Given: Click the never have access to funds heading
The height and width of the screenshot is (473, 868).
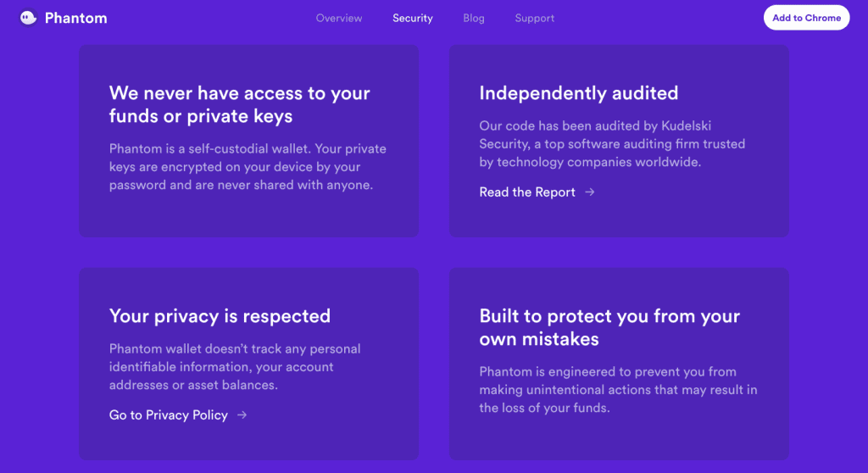Looking at the screenshot, I should coord(240,104).
